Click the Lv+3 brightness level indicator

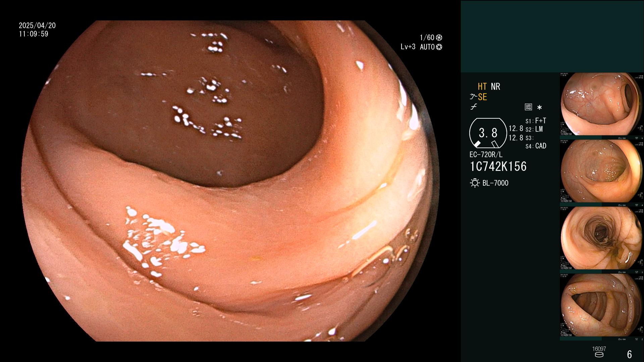pyautogui.click(x=408, y=47)
